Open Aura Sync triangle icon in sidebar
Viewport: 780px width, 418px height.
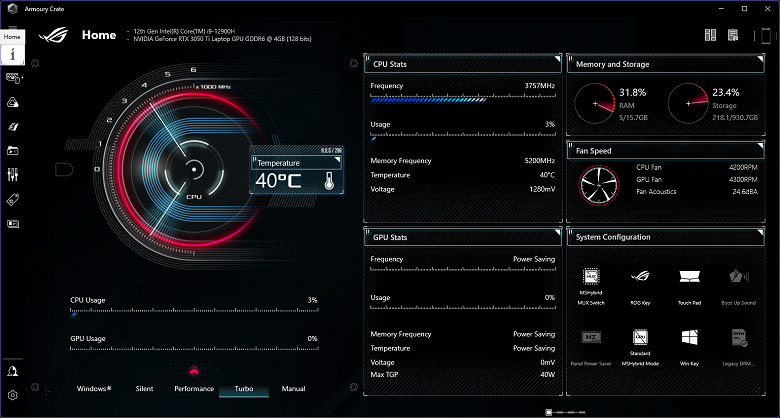[x=13, y=103]
